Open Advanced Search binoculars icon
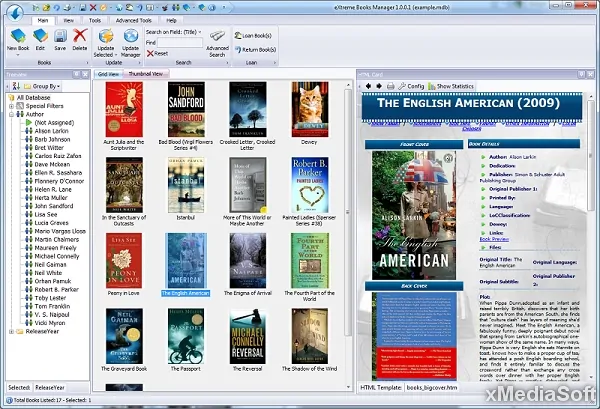Viewport: 600px width, 409px height. (x=217, y=36)
